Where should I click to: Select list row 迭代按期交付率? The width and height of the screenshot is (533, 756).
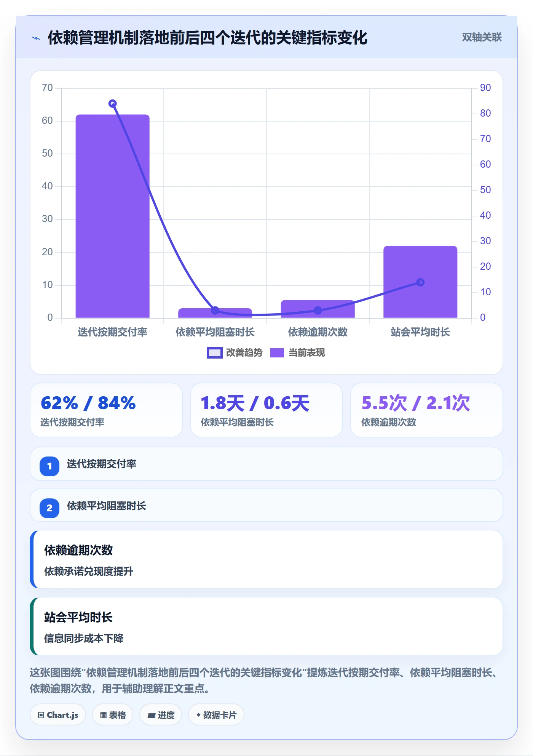(x=266, y=464)
